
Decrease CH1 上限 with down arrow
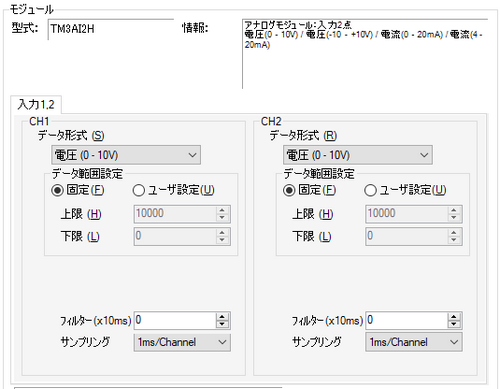tap(222, 218)
